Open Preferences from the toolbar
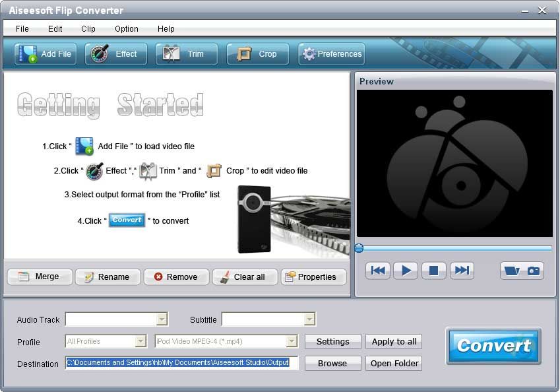Image resolution: width=560 pixels, height=392 pixels. (331, 54)
